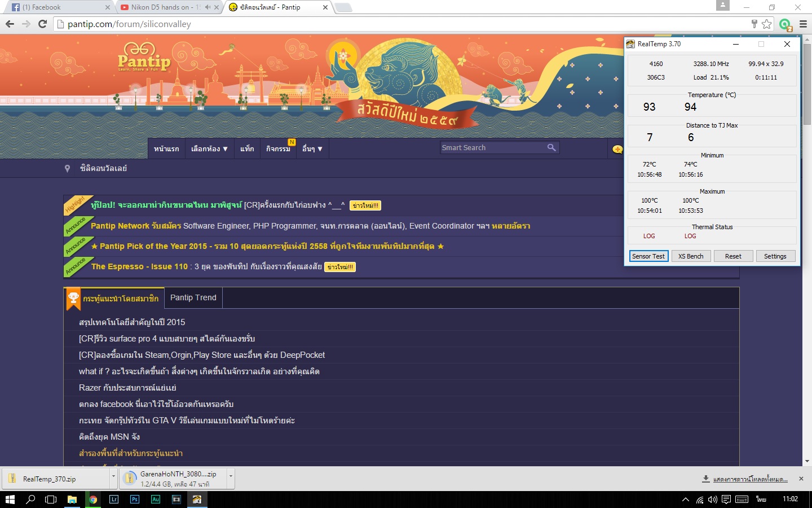
Task: Click the แสดงการดาวน์โหลดทั้งหมด downloads link
Action: coord(750,479)
